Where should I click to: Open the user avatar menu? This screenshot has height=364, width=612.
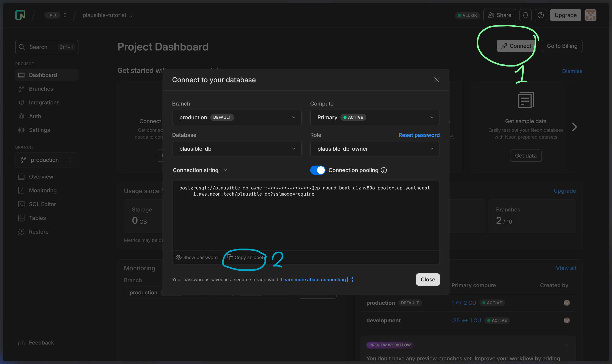590,15
